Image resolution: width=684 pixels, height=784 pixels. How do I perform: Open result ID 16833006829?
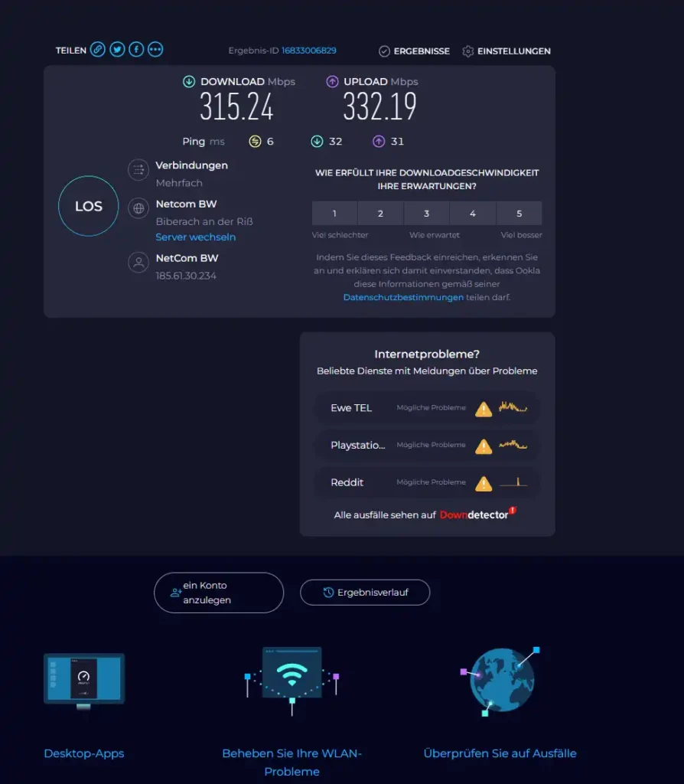pyautogui.click(x=309, y=51)
